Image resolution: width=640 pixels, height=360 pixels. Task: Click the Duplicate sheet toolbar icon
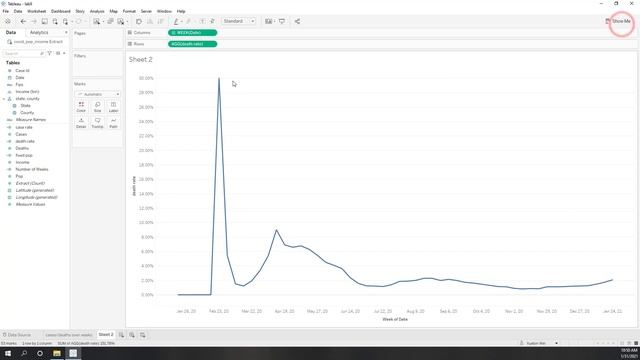click(x=110, y=21)
